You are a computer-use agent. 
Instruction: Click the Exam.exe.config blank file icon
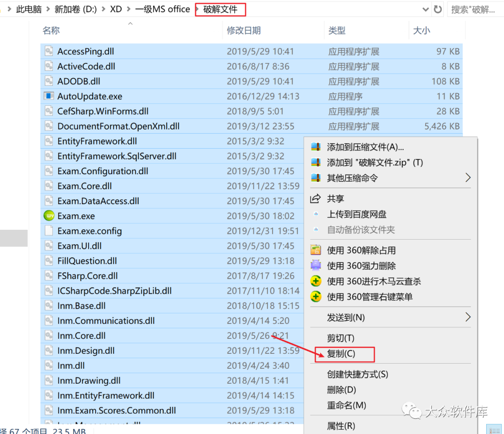pyautogui.click(x=49, y=231)
